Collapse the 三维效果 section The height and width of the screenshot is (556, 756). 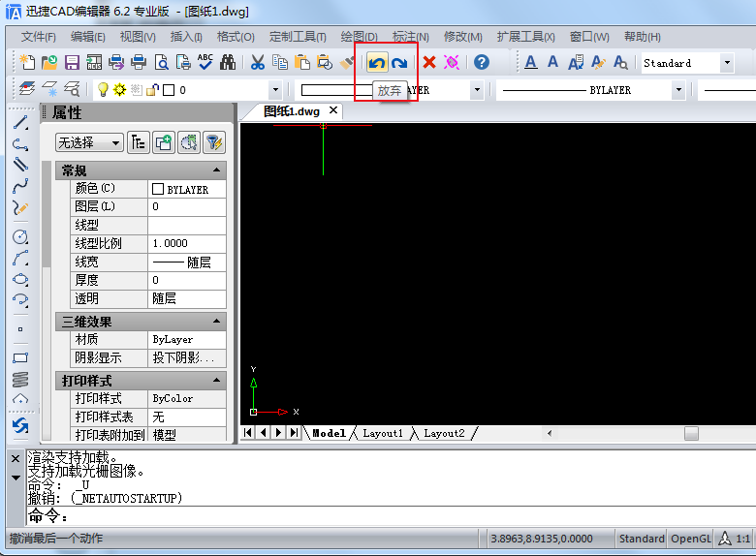[x=216, y=321]
